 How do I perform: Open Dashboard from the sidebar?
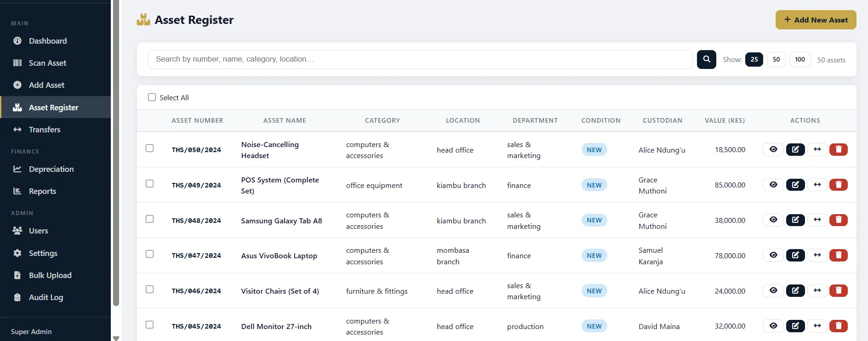pyautogui.click(x=55, y=41)
